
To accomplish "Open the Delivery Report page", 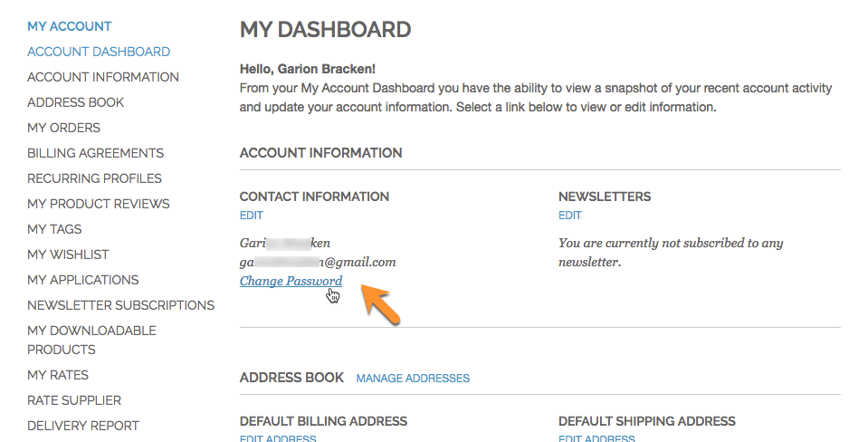I will [83, 426].
